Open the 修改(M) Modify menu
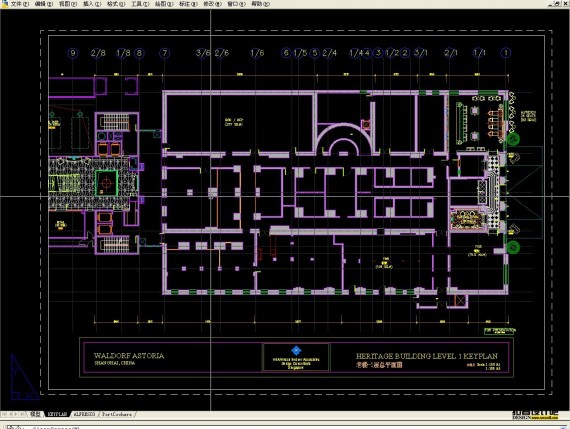570x429 pixels. coord(212,4)
